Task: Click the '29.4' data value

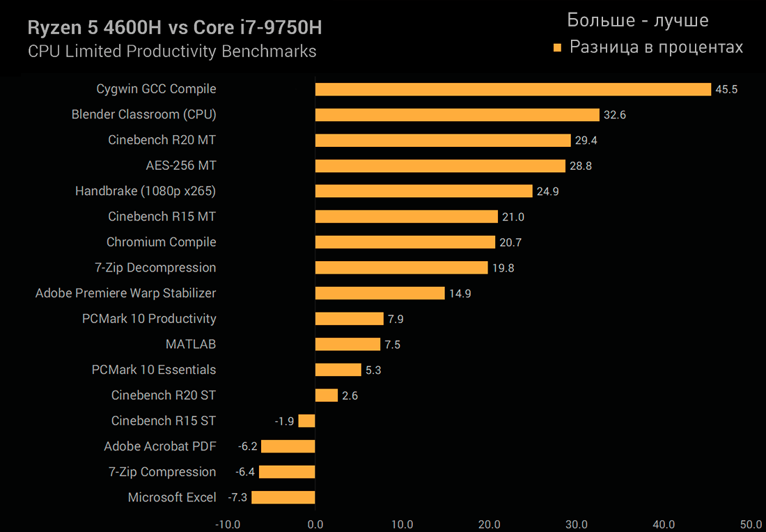Action: (586, 141)
